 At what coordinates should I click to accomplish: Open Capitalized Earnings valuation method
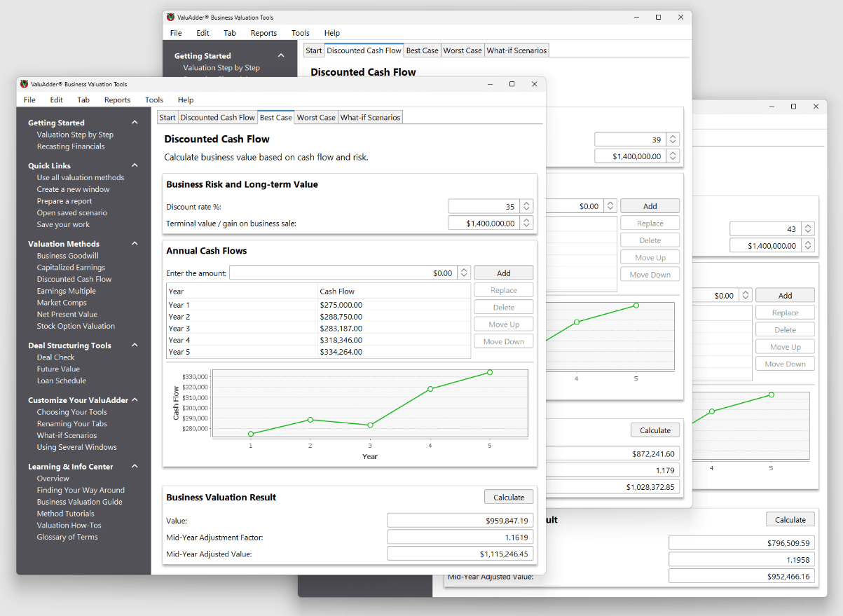point(71,268)
